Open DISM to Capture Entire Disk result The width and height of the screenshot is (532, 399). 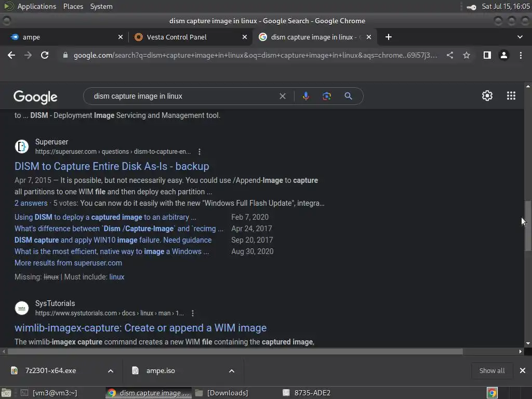(x=112, y=166)
